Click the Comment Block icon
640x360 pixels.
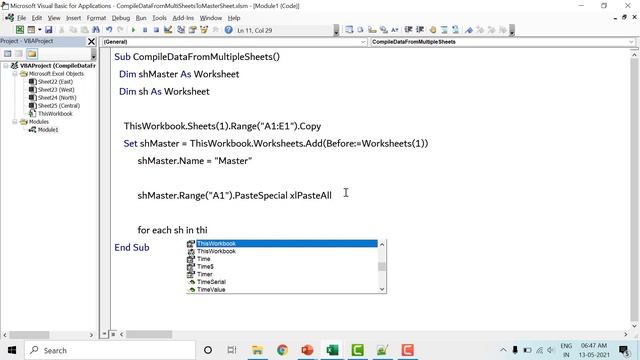(x=444, y=30)
